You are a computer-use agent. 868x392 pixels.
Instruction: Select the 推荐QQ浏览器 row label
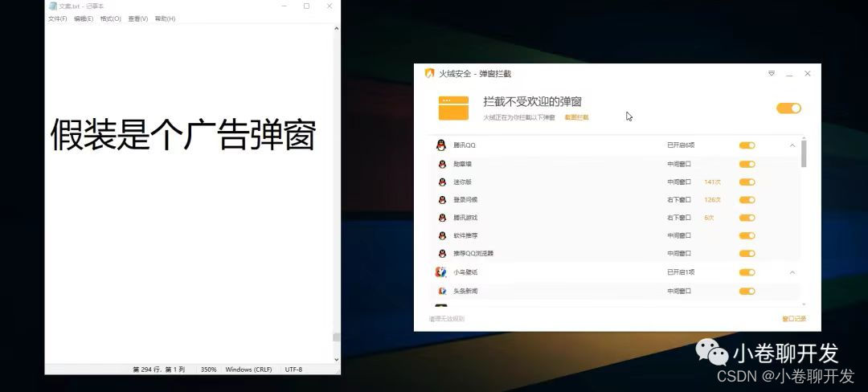pos(473,253)
